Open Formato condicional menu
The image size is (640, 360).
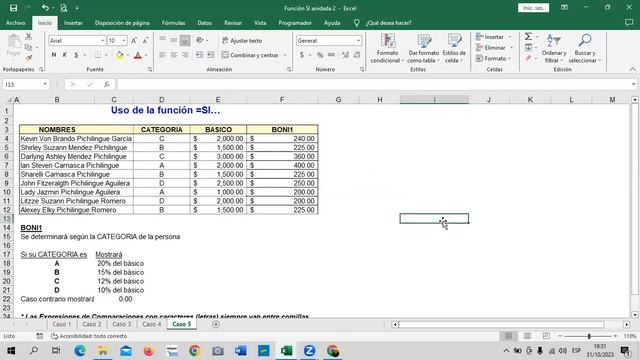pos(387,48)
